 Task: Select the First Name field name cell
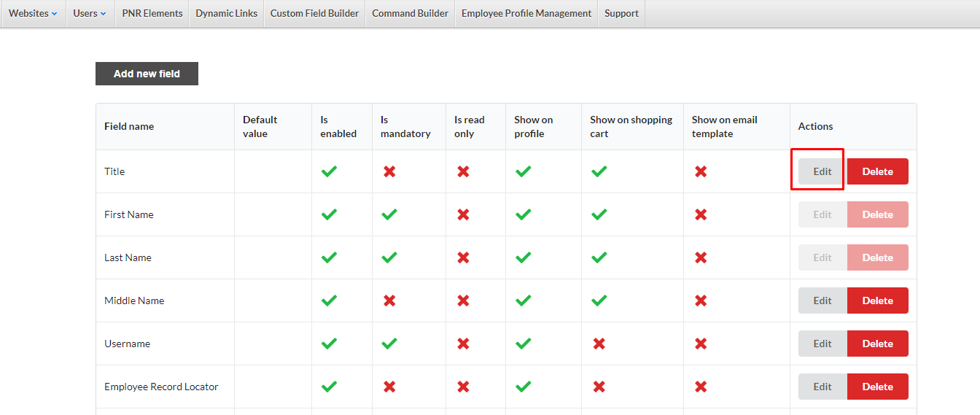[x=165, y=214]
